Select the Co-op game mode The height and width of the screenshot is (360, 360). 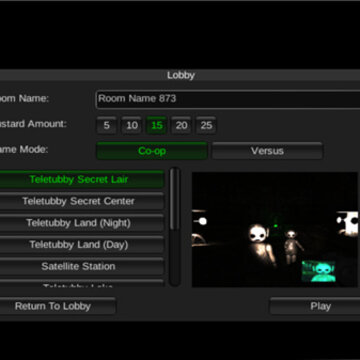pyautogui.click(x=152, y=151)
